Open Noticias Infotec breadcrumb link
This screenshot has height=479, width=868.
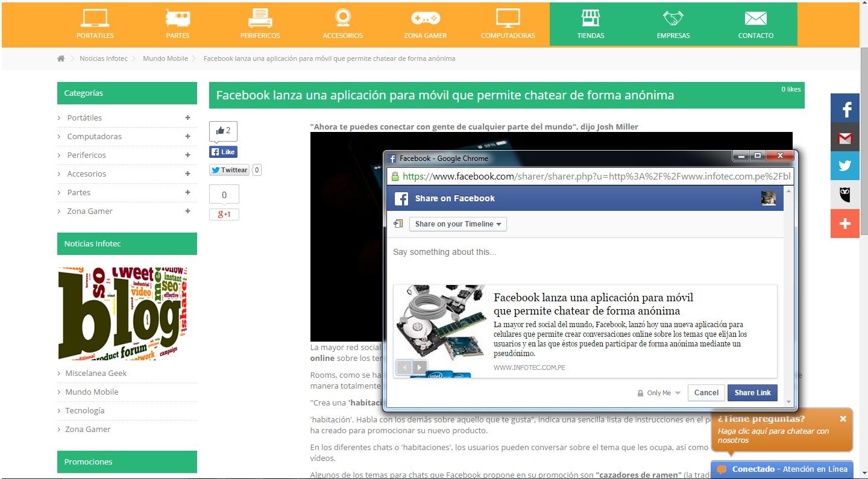click(104, 58)
